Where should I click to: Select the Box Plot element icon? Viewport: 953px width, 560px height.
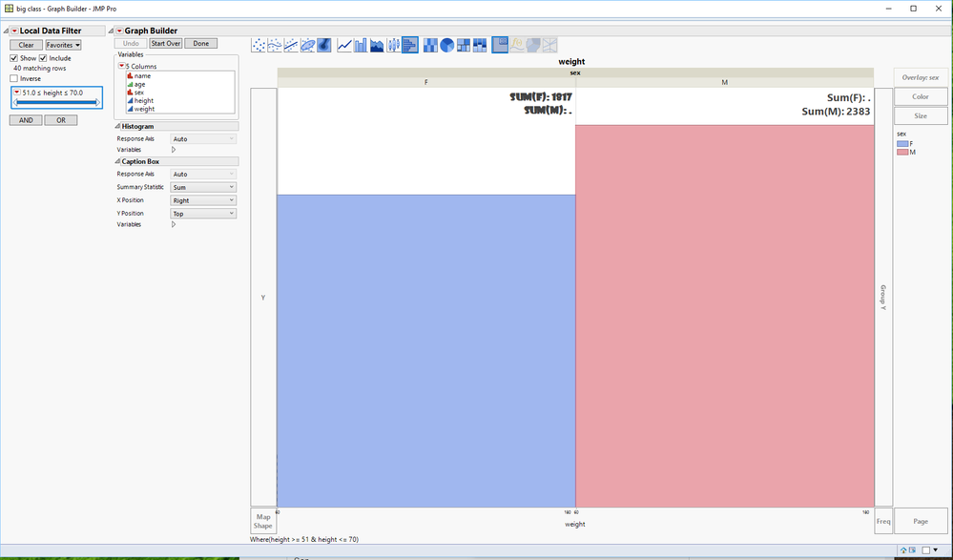coord(394,45)
